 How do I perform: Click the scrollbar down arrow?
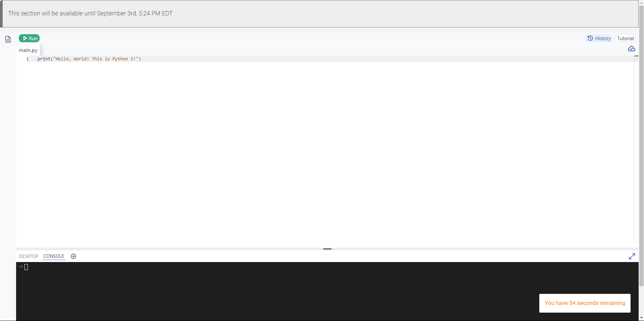[641, 318]
